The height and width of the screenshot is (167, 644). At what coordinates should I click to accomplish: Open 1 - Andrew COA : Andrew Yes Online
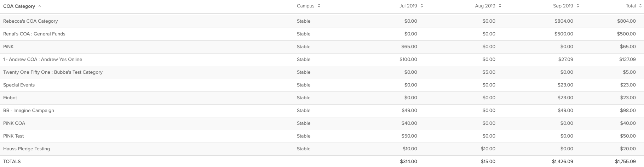42,60
